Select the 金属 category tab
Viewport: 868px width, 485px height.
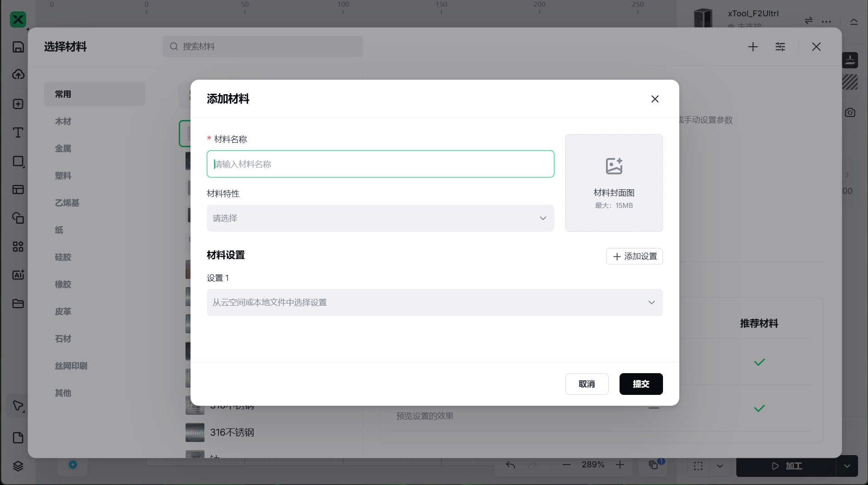coord(63,149)
